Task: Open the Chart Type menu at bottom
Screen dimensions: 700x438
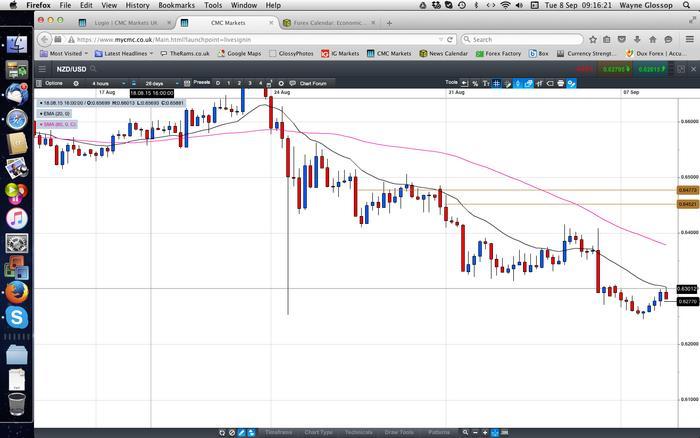Action: tap(318, 433)
